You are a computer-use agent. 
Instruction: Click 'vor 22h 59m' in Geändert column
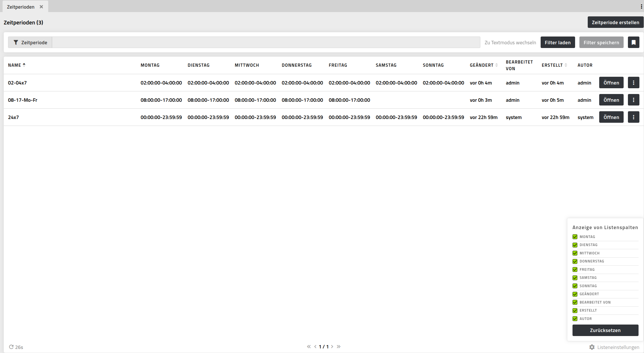point(484,117)
